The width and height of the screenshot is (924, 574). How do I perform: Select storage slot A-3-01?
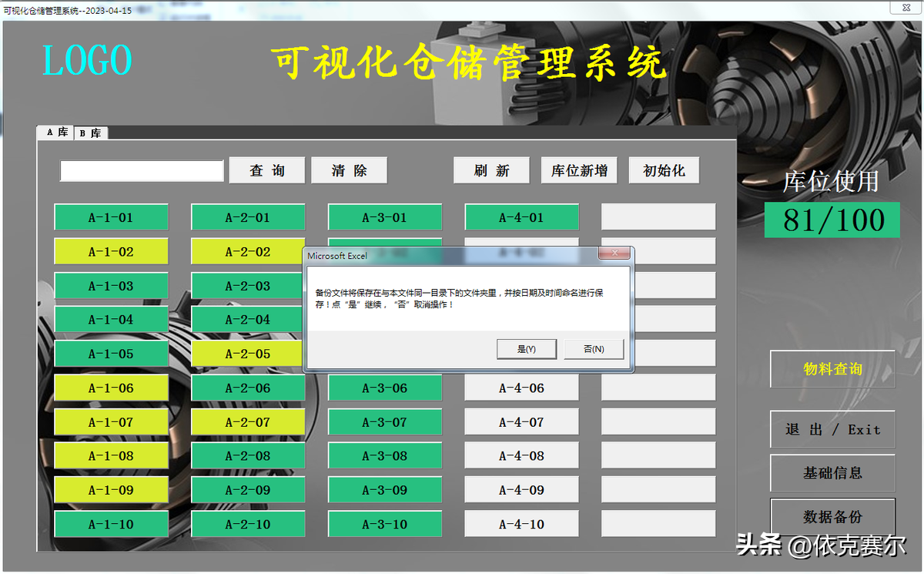point(385,217)
